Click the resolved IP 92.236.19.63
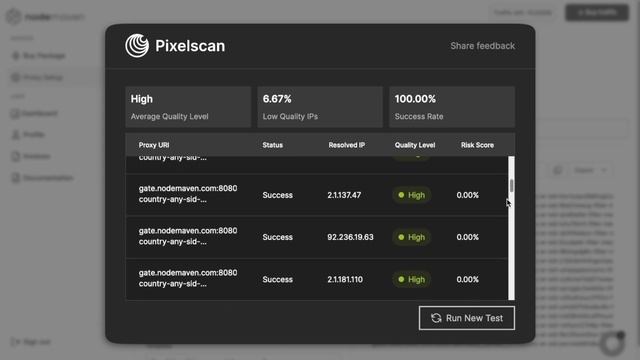Screen dimensions: 640x360 (x=350, y=237)
